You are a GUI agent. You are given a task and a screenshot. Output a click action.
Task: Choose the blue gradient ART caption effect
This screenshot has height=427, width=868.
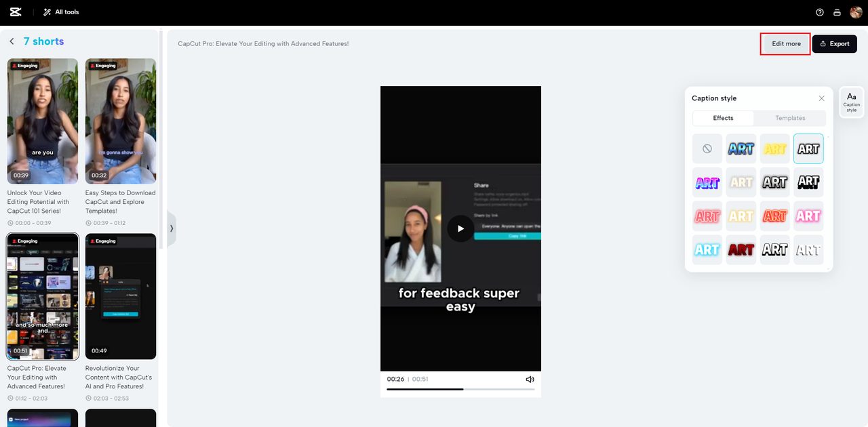click(x=741, y=148)
